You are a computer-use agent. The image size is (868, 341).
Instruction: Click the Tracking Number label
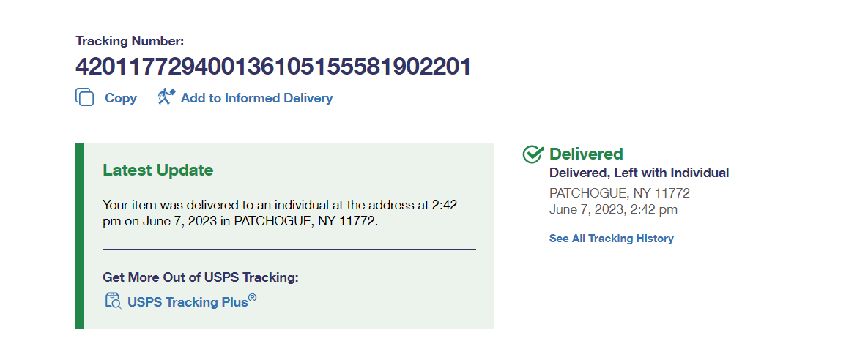point(130,42)
